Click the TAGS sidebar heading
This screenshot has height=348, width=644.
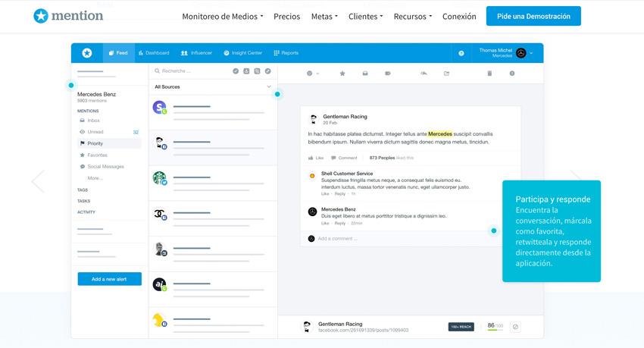pos(83,190)
